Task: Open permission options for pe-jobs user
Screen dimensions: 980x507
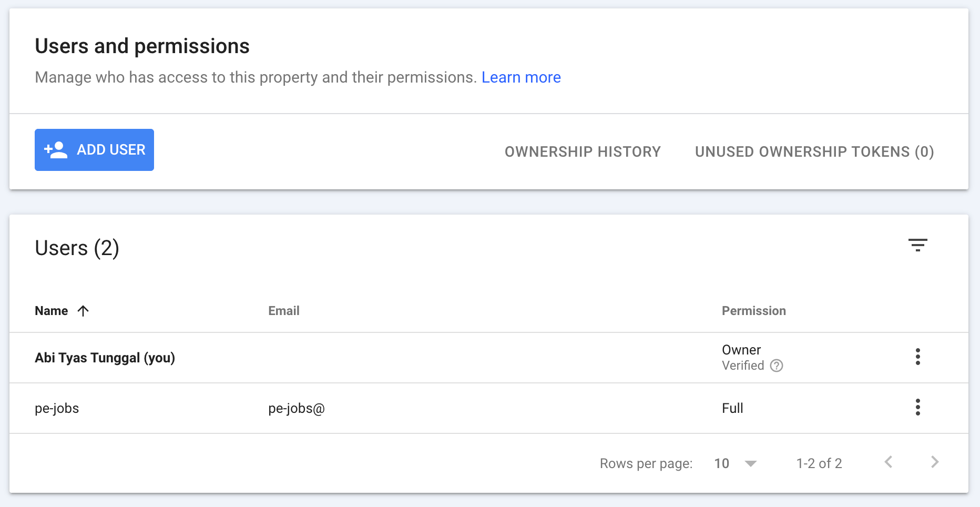Action: 918,408
